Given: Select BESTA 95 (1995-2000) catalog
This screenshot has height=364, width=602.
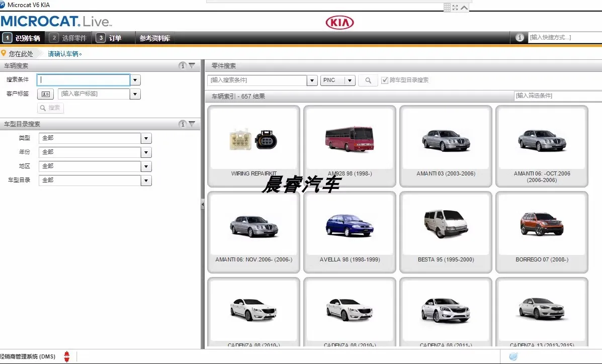Looking at the screenshot, I should click(446, 232).
